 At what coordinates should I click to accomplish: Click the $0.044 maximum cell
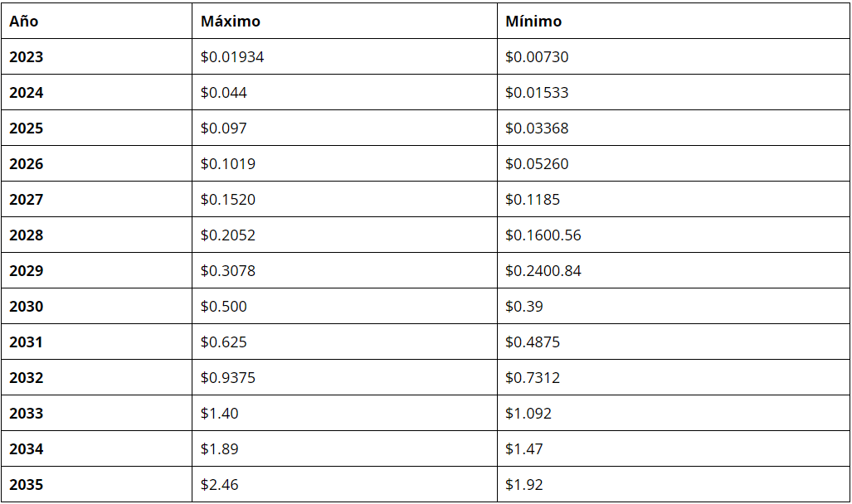tap(224, 93)
